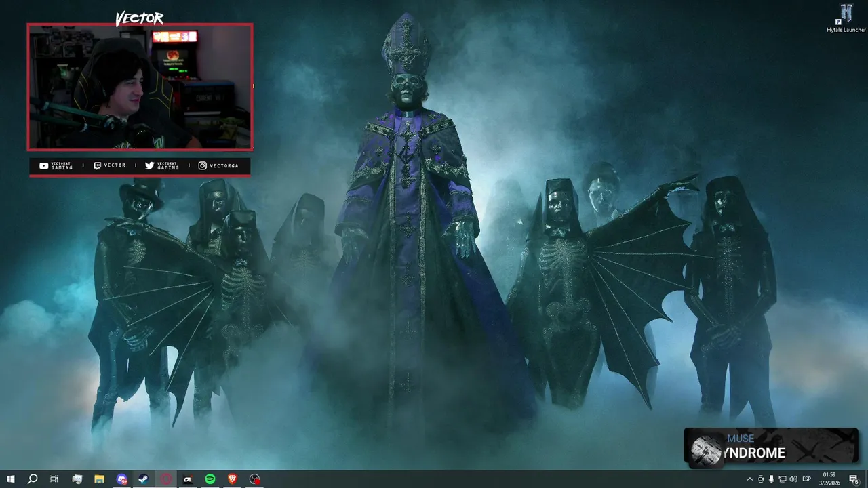Open the File Explorer taskbar icon
The height and width of the screenshot is (488, 868).
pyautogui.click(x=99, y=479)
